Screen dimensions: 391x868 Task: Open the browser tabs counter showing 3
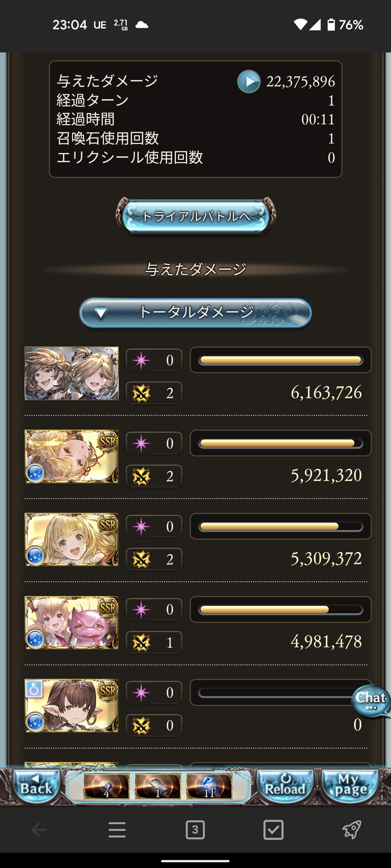[195, 830]
